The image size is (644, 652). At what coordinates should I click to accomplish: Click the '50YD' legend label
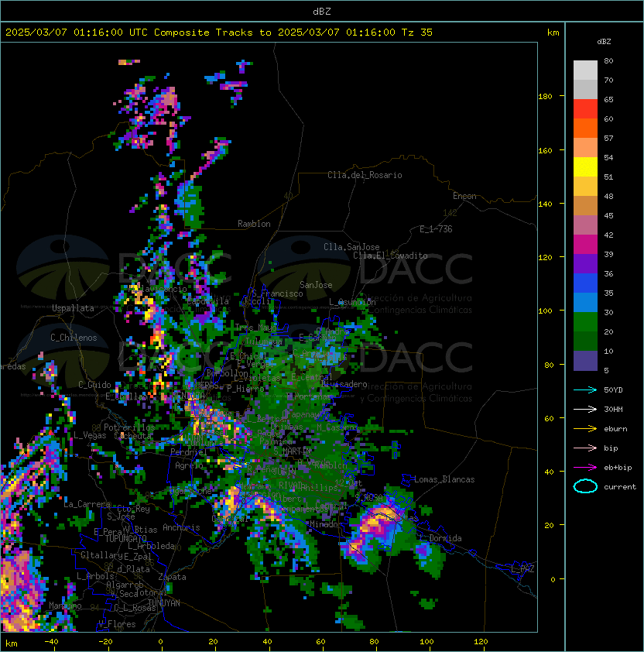(613, 389)
